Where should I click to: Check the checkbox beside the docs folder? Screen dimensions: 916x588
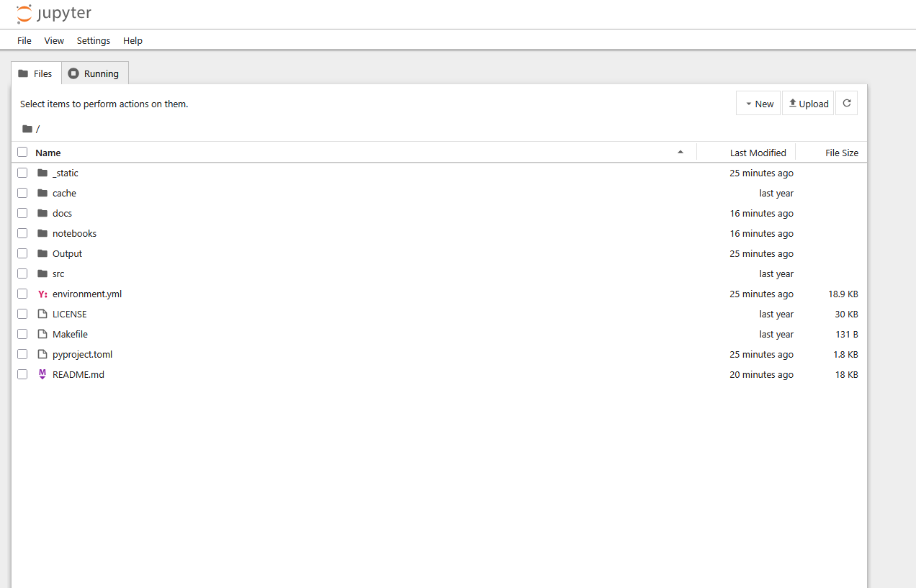tap(22, 213)
